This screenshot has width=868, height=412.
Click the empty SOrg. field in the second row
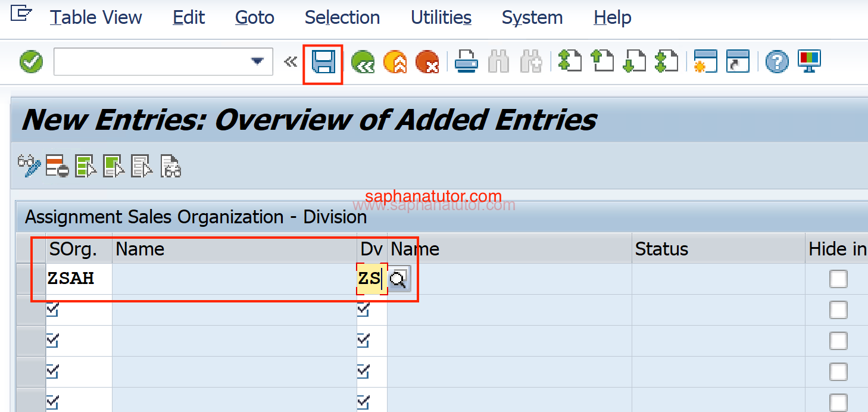[79, 310]
